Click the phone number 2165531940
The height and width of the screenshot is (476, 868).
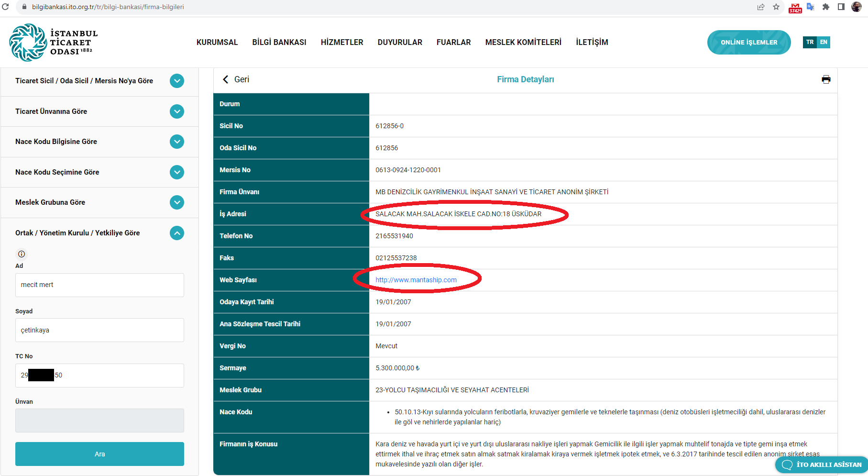click(x=395, y=236)
